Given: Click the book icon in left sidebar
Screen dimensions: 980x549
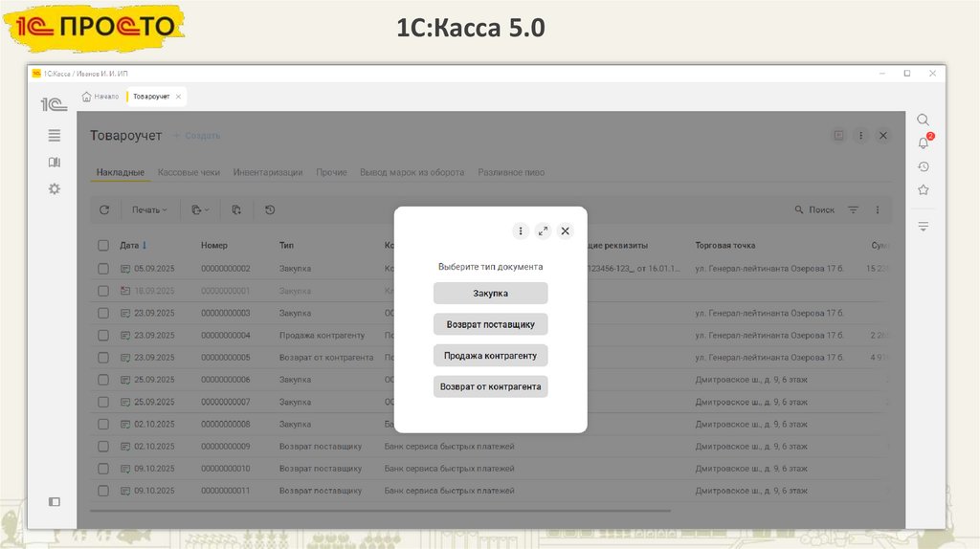Looking at the screenshot, I should [55, 163].
